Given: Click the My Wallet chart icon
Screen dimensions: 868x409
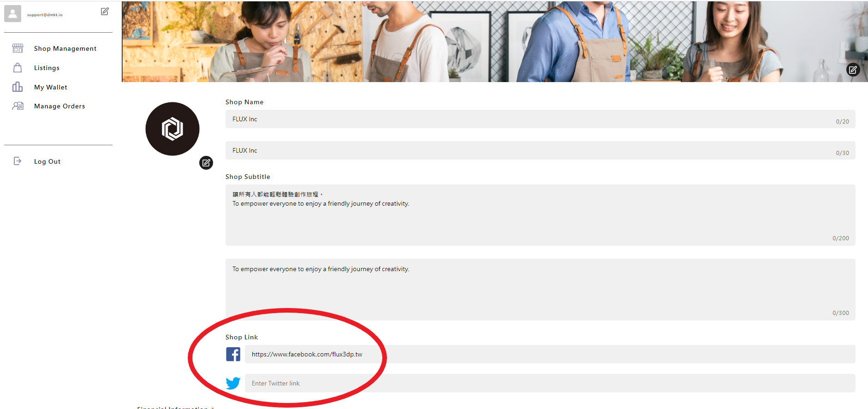Looking at the screenshot, I should (18, 87).
